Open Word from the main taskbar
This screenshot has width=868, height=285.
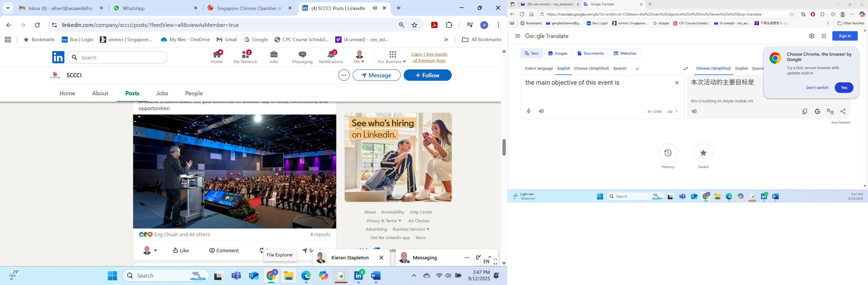(x=375, y=276)
